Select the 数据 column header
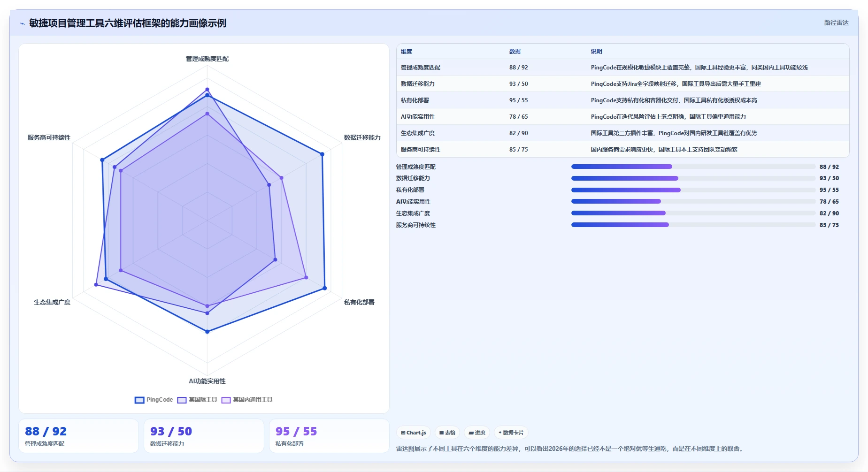Image resolution: width=868 pixels, height=472 pixels. pos(515,52)
